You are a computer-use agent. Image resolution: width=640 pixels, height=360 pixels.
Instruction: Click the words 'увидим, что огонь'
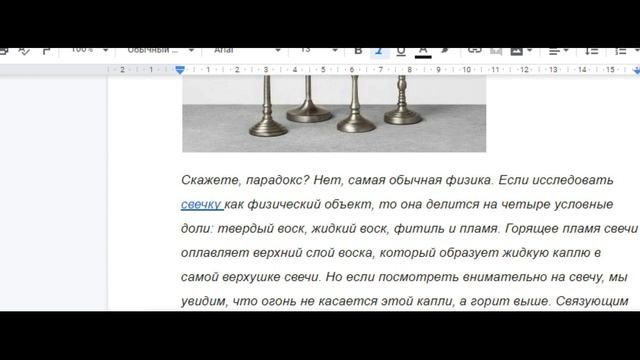pyautogui.click(x=239, y=301)
